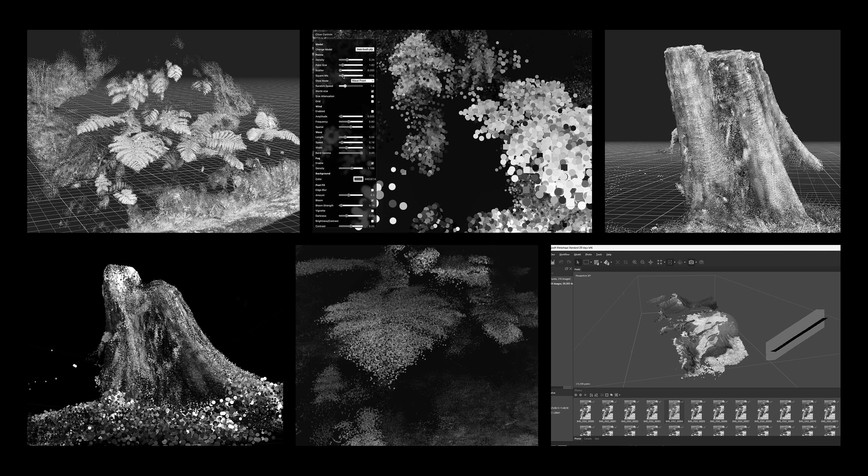
Task: Click the Close Controls button
Action: tap(324, 34)
